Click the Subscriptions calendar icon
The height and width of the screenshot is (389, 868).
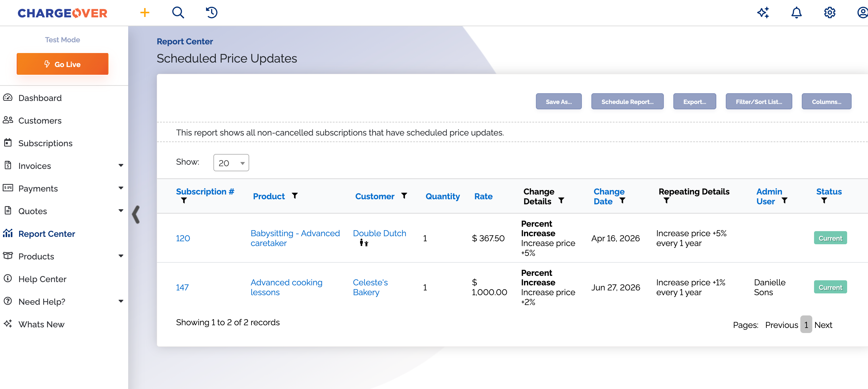click(x=8, y=143)
